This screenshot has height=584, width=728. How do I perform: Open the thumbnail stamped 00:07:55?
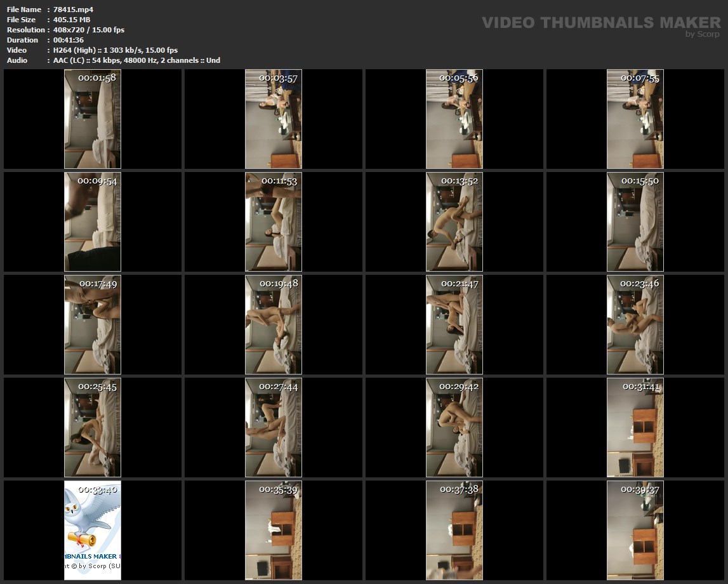(x=635, y=119)
